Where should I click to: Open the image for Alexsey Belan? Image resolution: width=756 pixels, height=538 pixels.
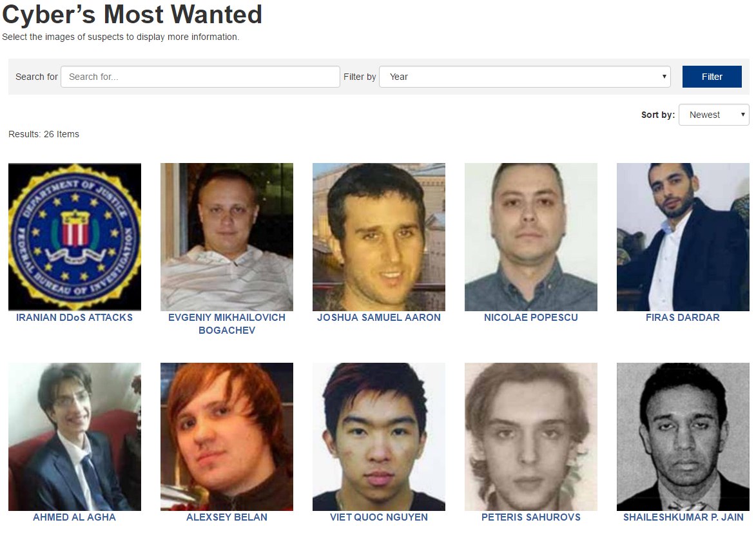pyautogui.click(x=227, y=437)
